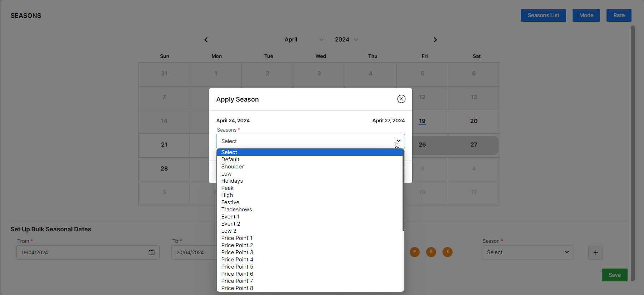Advance to the next month
644x295 pixels.
[435, 40]
